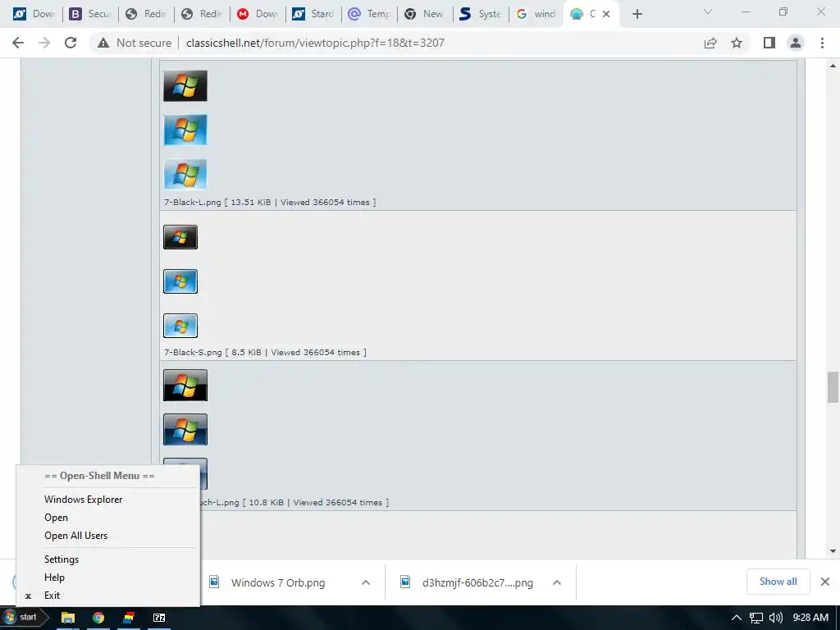Open volume control tray icon
The width and height of the screenshot is (840, 630).
[x=775, y=619]
